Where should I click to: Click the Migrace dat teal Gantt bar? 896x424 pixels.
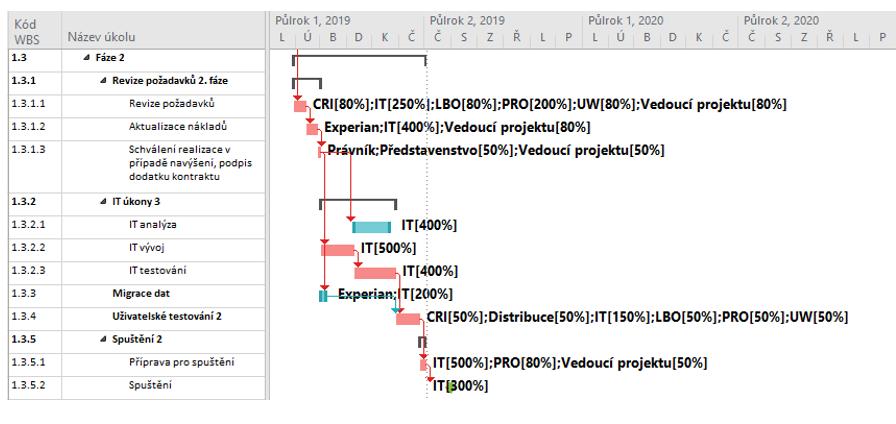click(x=323, y=295)
